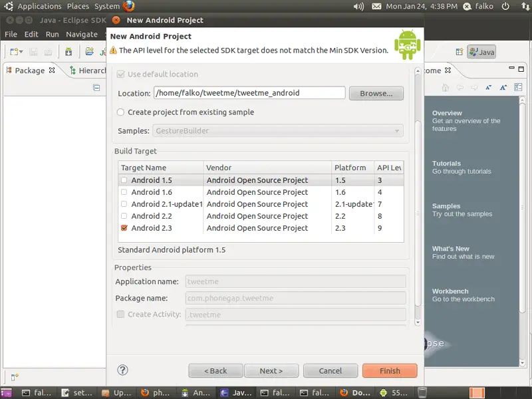The height and width of the screenshot is (399, 532).
Task: Click the power icon in top panel
Action: click(505, 6)
